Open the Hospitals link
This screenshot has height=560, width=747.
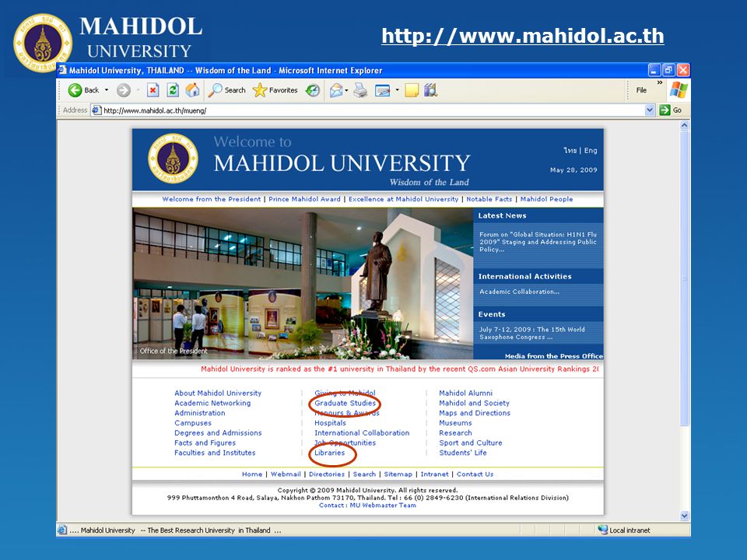(330, 423)
